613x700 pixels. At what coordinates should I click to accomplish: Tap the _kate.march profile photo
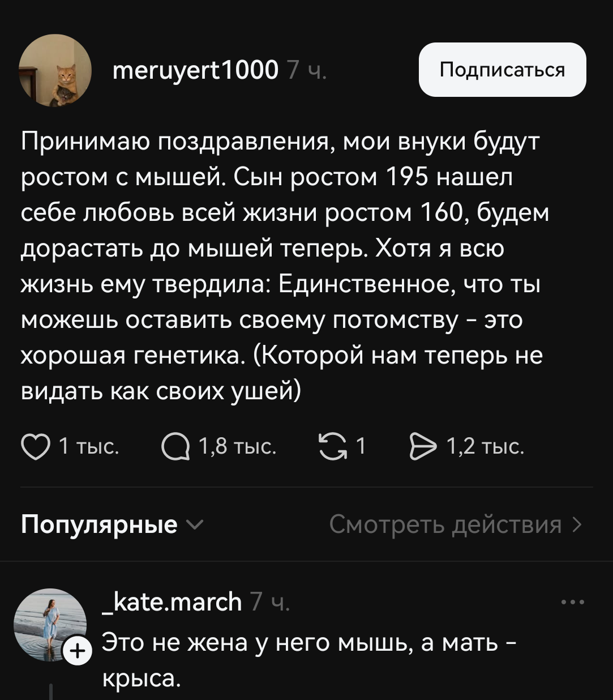[x=49, y=624]
